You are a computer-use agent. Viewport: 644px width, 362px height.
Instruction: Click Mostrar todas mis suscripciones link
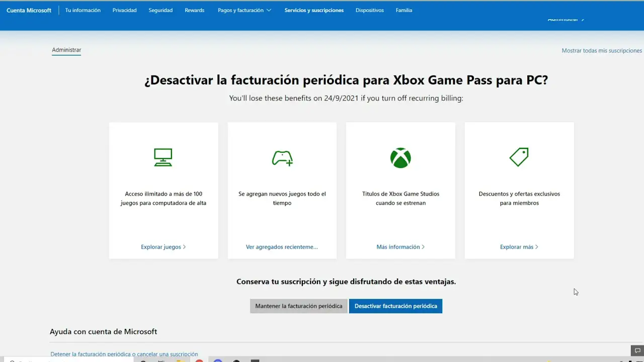(602, 51)
